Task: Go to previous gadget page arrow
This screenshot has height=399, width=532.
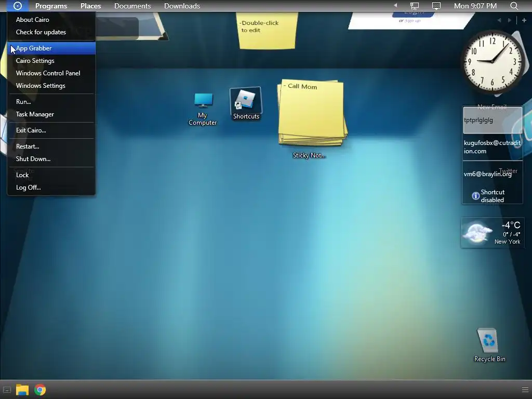Action: coord(499,20)
